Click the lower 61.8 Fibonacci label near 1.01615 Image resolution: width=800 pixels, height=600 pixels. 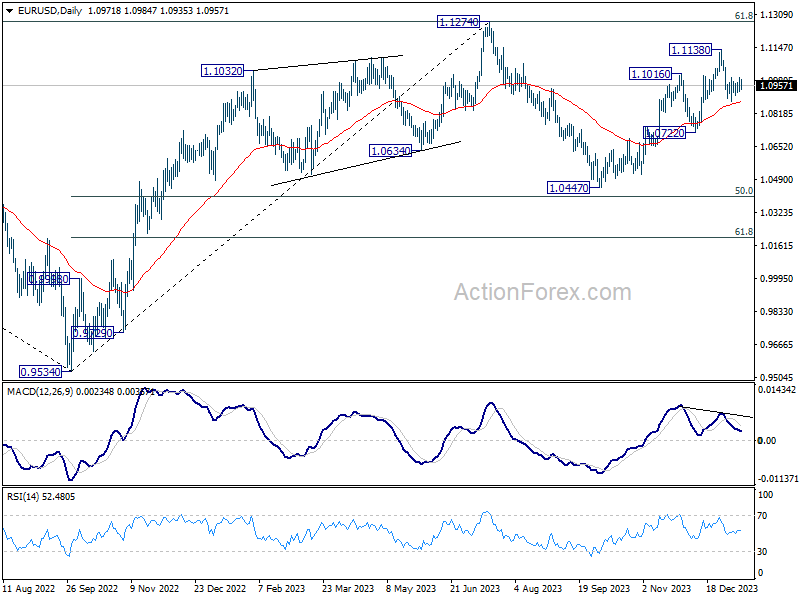(744, 232)
